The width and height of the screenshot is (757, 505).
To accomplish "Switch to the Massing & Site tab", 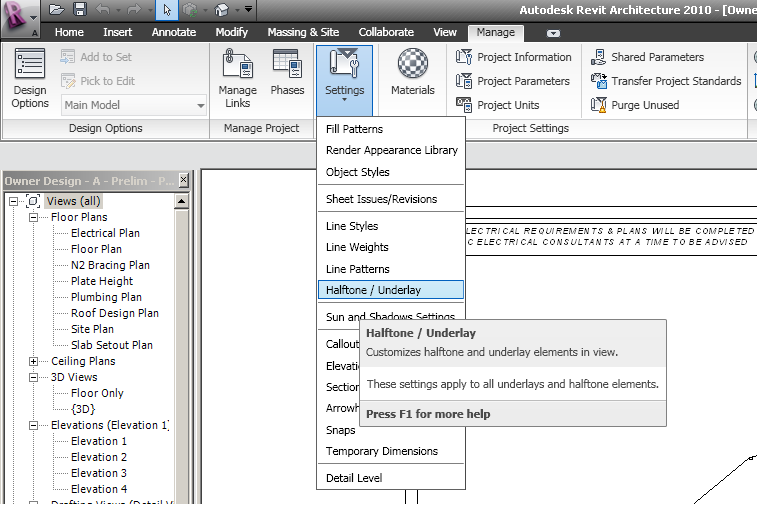I will [x=303, y=32].
